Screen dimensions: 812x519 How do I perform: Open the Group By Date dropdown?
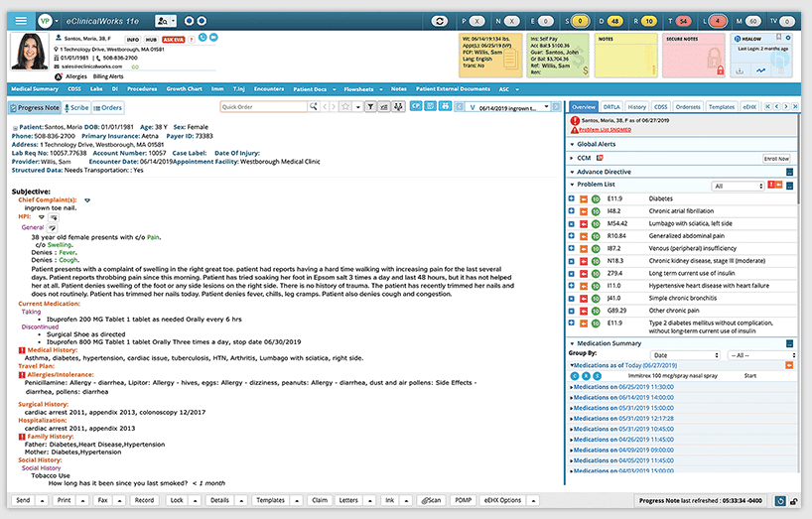click(686, 355)
